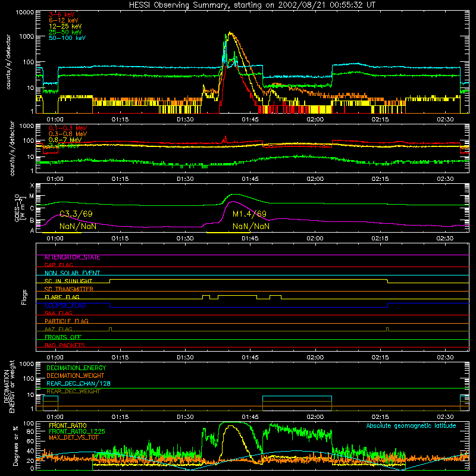Image resolution: width=476 pixels, height=476 pixels.
Task: Select the ECLIPSE_FLAG label
Action: 65,305
